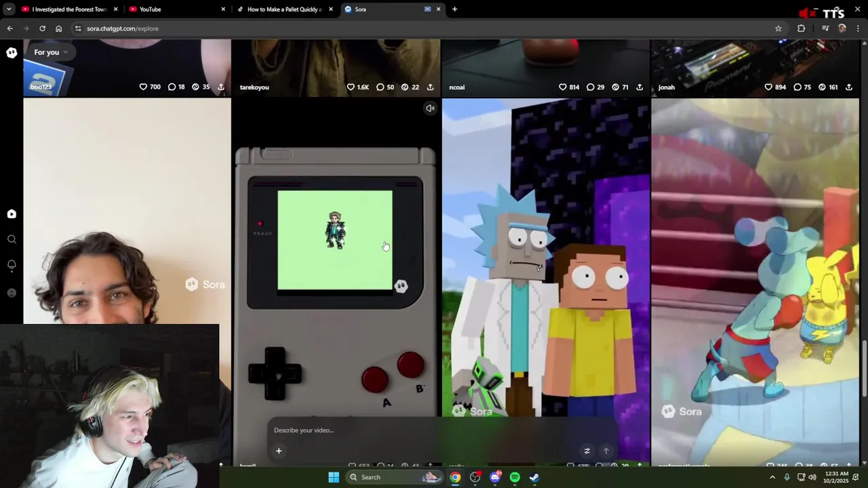Go to browser home page
The image size is (868, 488).
58,28
